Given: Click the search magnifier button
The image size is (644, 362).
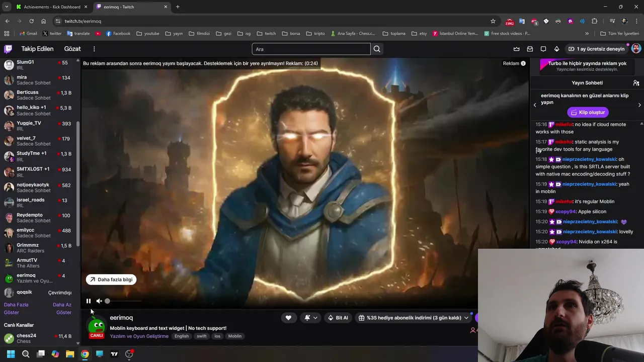Looking at the screenshot, I should click(x=377, y=49).
